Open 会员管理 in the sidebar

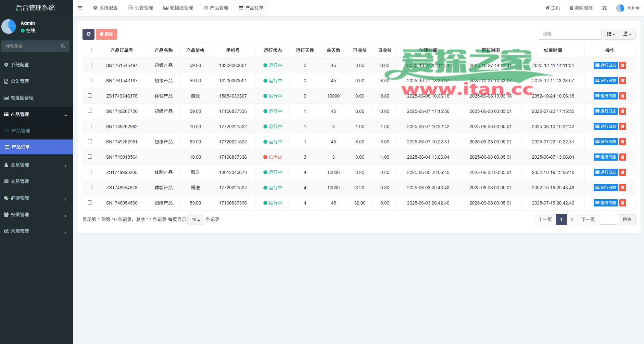[x=20, y=165]
